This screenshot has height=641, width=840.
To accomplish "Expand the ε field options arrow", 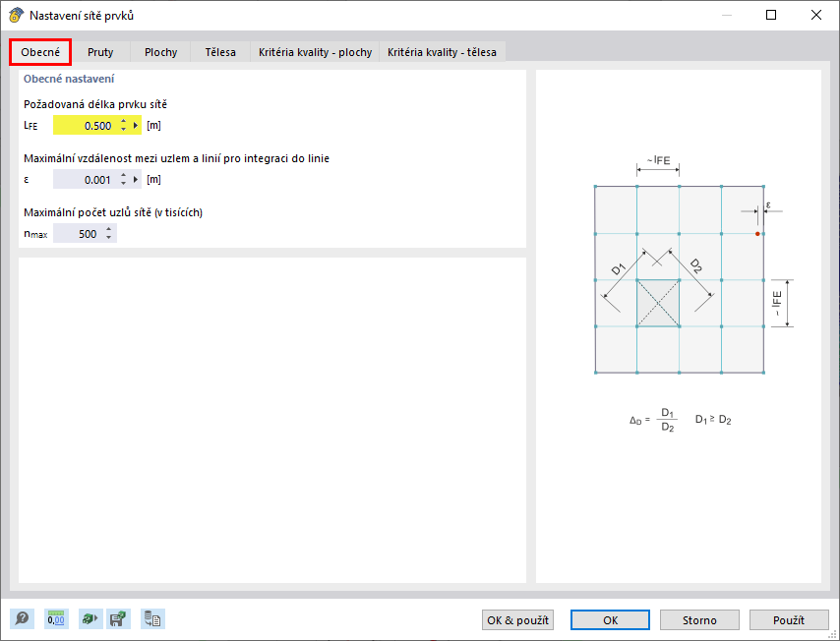I will (136, 179).
